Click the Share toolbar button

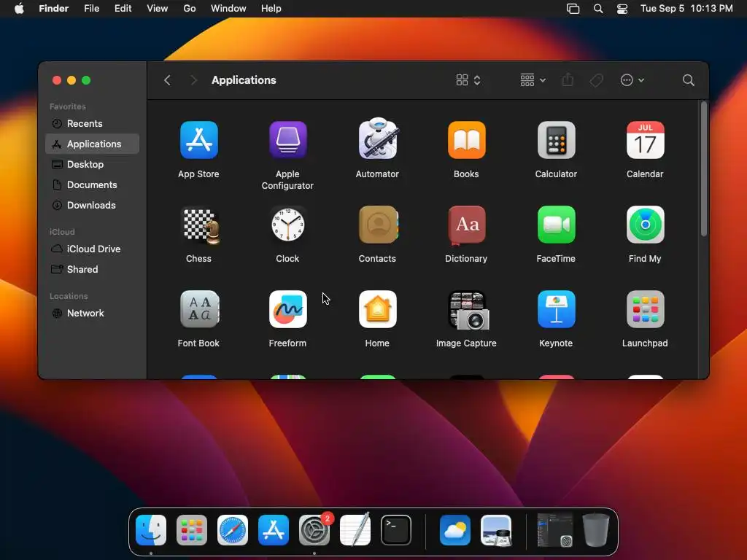click(568, 80)
